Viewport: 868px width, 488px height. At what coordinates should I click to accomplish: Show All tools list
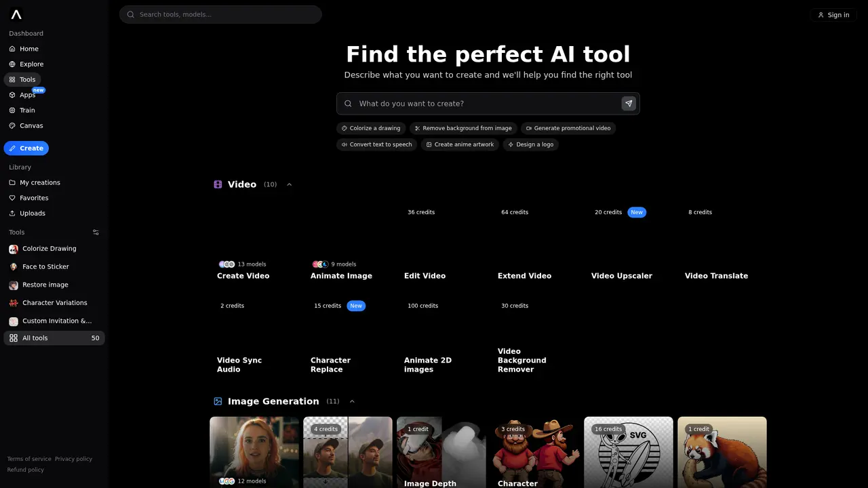point(54,338)
